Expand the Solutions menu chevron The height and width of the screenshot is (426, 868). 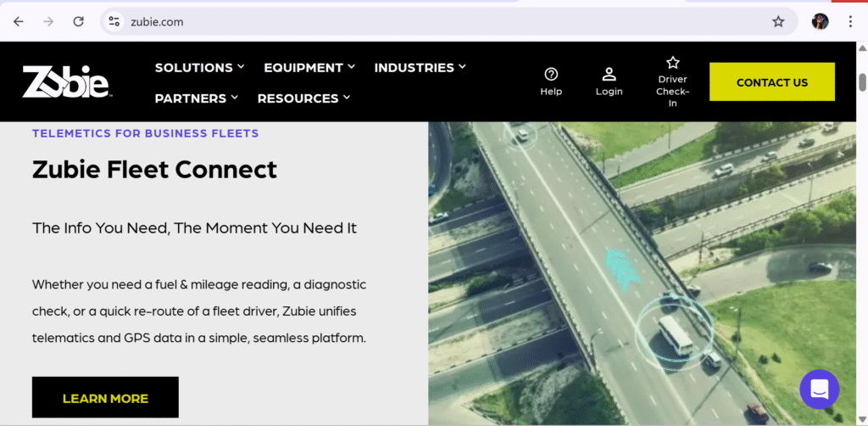(x=241, y=66)
